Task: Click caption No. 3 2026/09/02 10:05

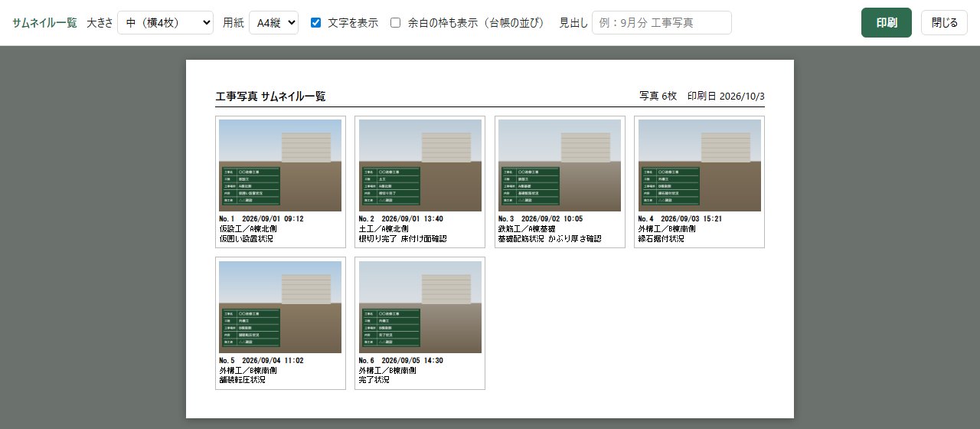Action: click(541, 219)
